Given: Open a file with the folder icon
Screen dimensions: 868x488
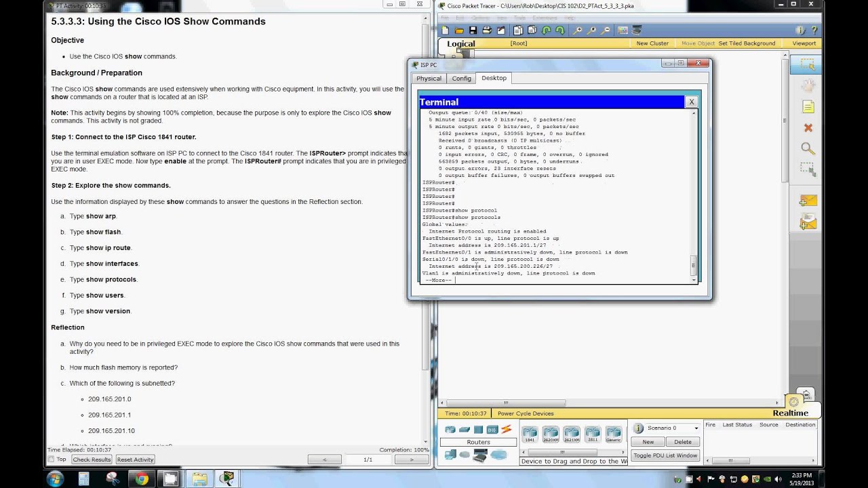Looking at the screenshot, I should [x=459, y=30].
